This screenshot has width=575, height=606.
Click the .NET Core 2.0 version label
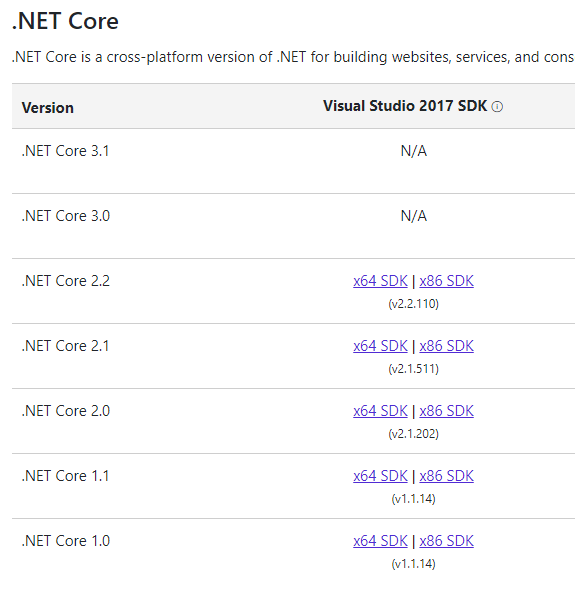coord(66,410)
